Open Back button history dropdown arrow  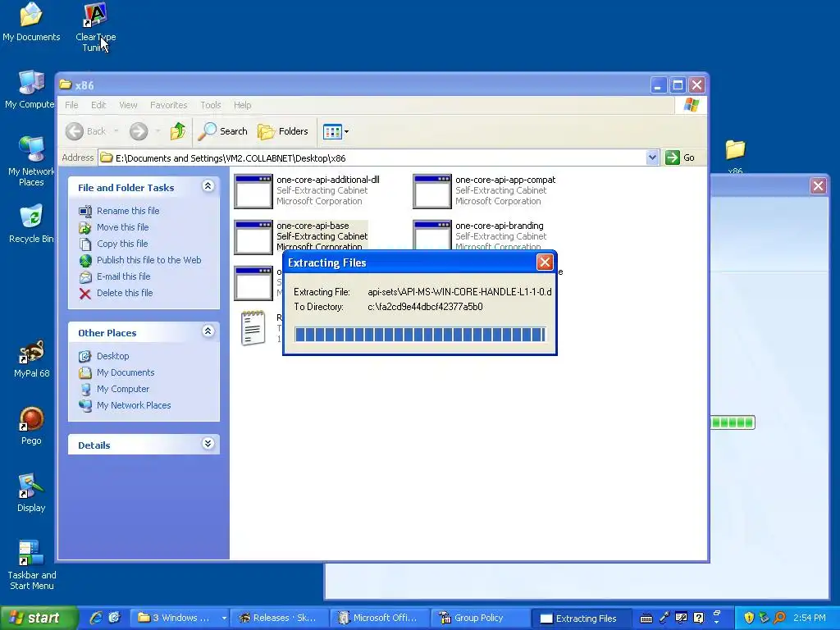click(116, 131)
